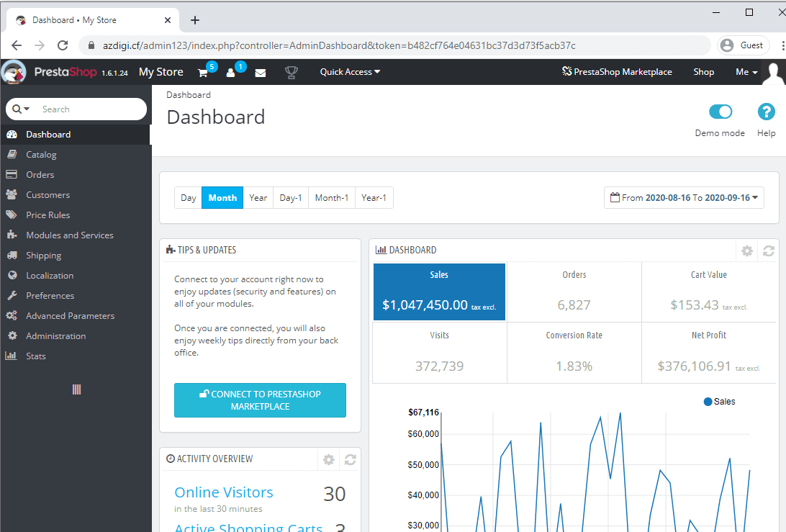786x532 pixels.
Task: Refresh the Dashboard panel data
Action: coord(769,251)
